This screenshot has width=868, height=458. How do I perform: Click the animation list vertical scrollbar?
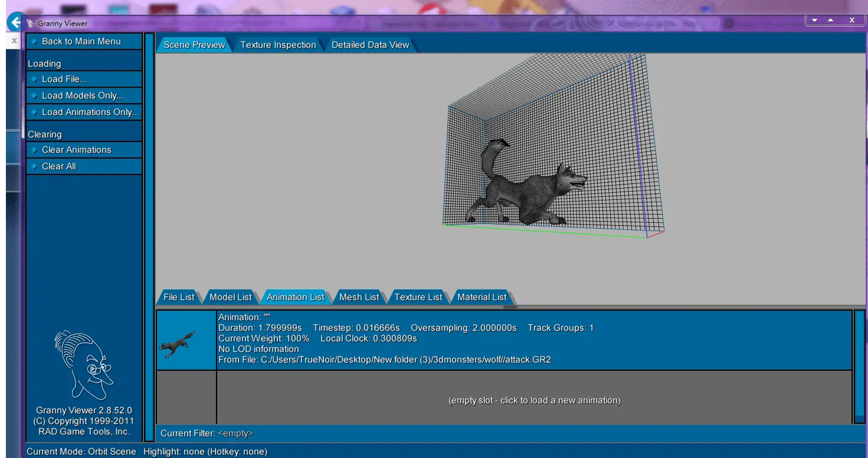(859, 367)
